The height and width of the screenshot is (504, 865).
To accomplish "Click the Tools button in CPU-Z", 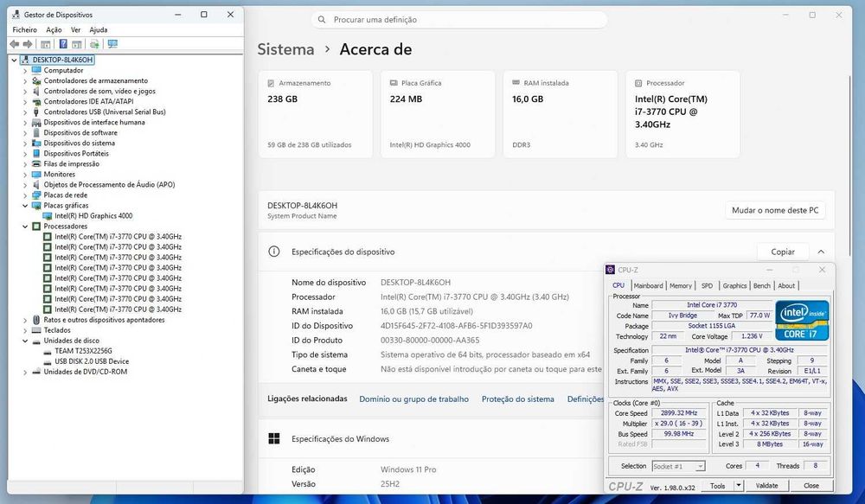I will pyautogui.click(x=718, y=486).
